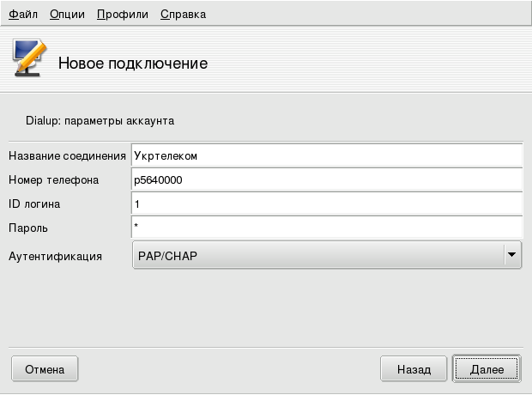Click the Аутентификация label
This screenshot has width=532, height=395.
coord(55,256)
